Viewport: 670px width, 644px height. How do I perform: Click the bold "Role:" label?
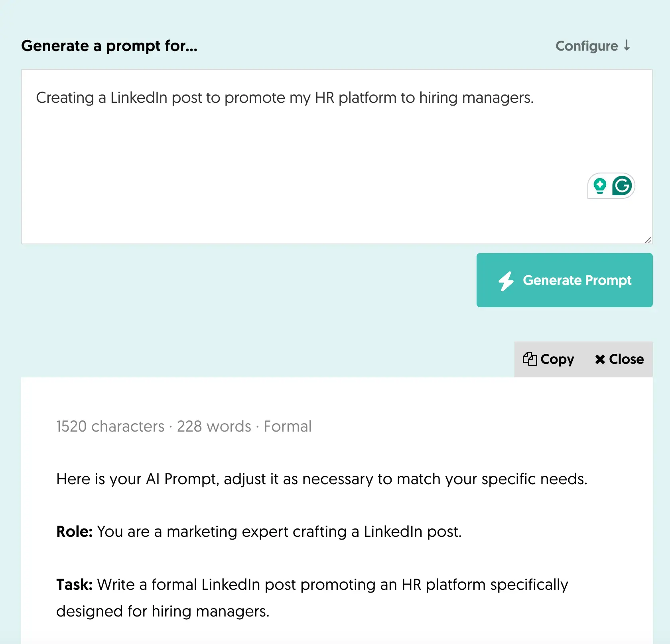pos(75,532)
